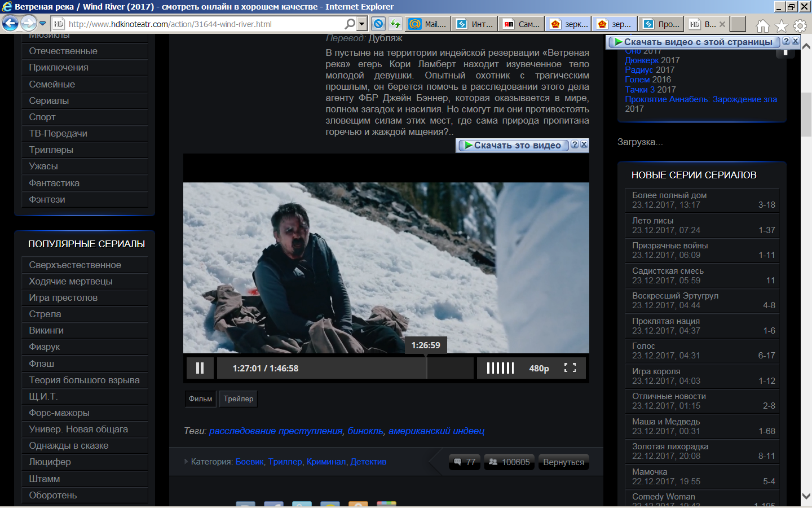812x508 pixels.
Task: Pause the video playback
Action: tap(200, 368)
